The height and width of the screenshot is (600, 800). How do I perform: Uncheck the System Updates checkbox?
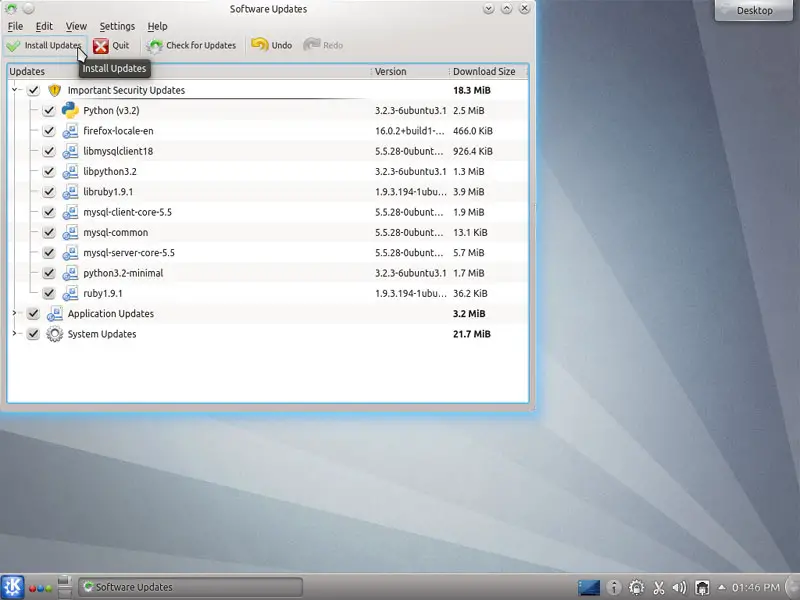pos(33,334)
